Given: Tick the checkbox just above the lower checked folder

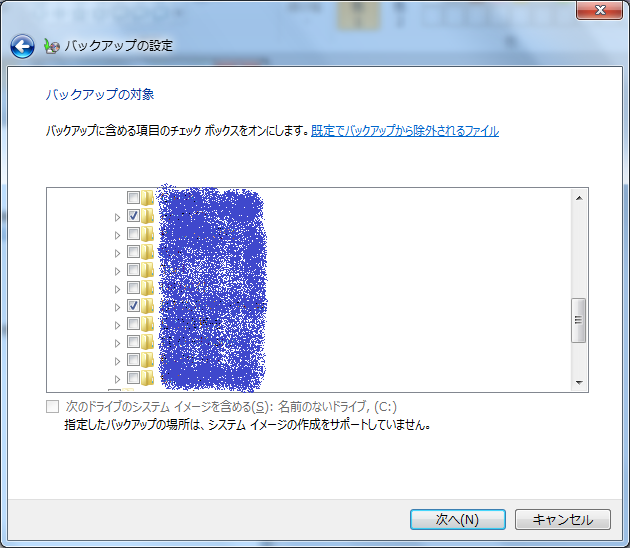Looking at the screenshot, I should pos(133,288).
